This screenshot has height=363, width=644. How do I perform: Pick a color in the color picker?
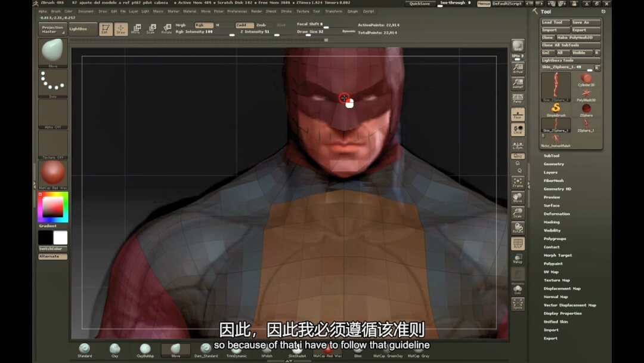(53, 207)
